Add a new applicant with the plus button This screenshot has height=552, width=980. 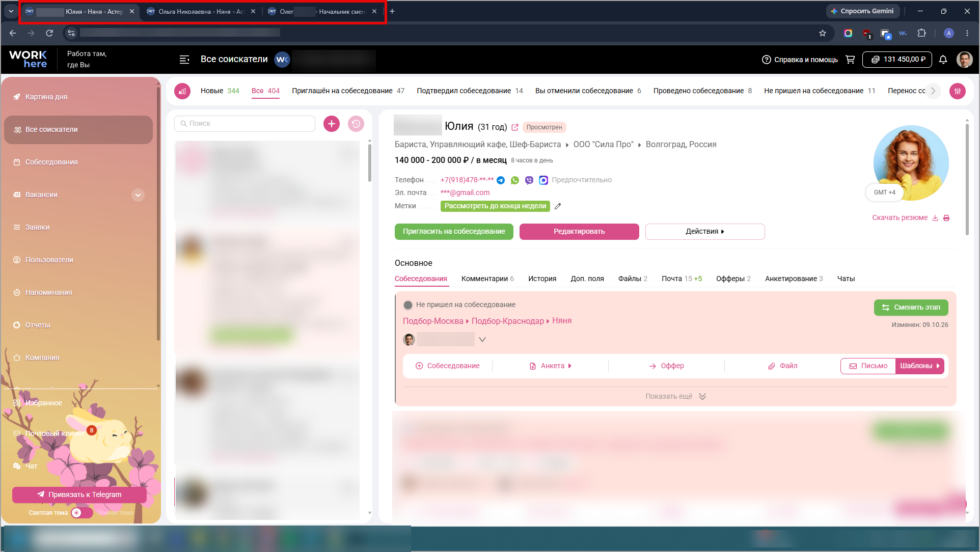pos(332,124)
